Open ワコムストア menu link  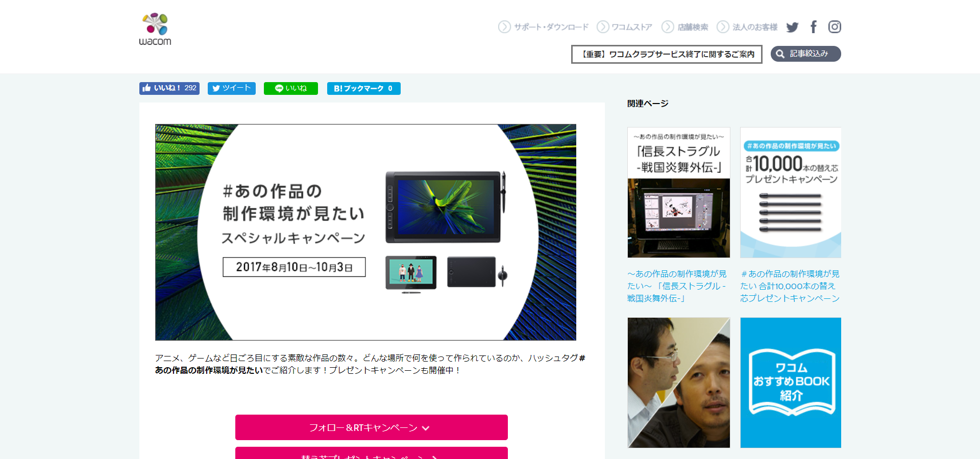pyautogui.click(x=632, y=27)
